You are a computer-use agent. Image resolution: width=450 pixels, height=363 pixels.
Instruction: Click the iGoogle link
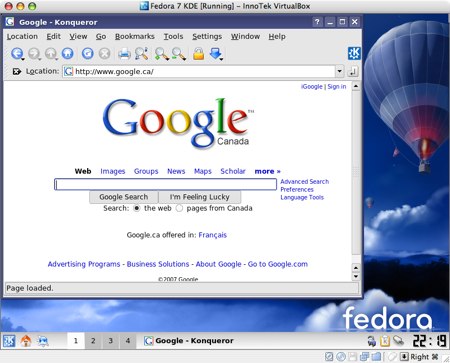click(312, 87)
